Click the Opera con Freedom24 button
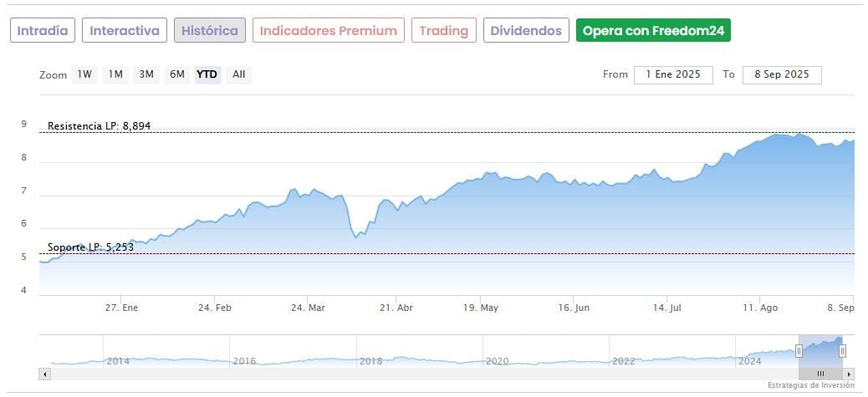 pyautogui.click(x=653, y=31)
